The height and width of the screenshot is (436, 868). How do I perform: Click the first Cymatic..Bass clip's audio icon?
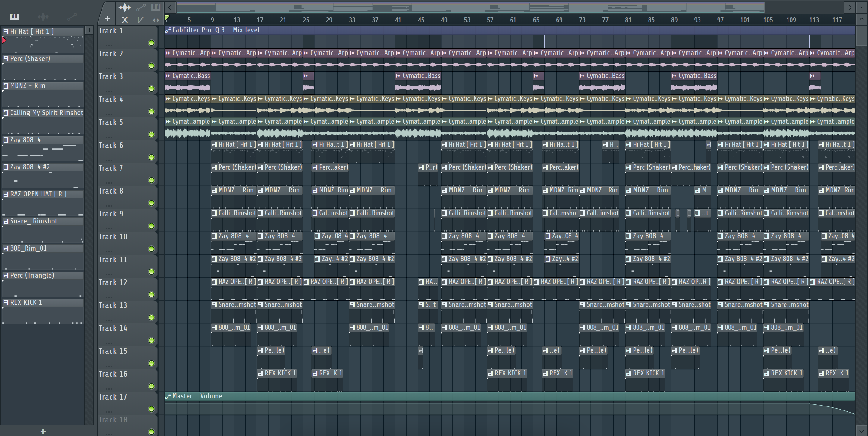168,76
